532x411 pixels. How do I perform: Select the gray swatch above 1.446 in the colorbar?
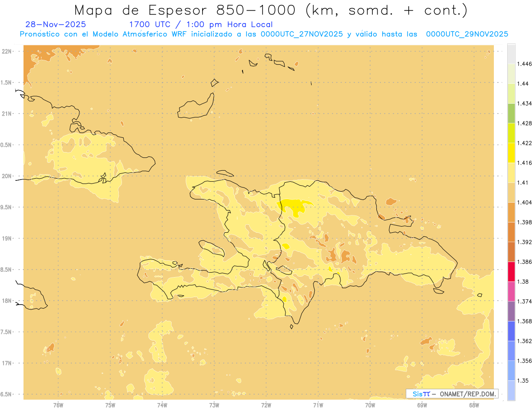511,54
